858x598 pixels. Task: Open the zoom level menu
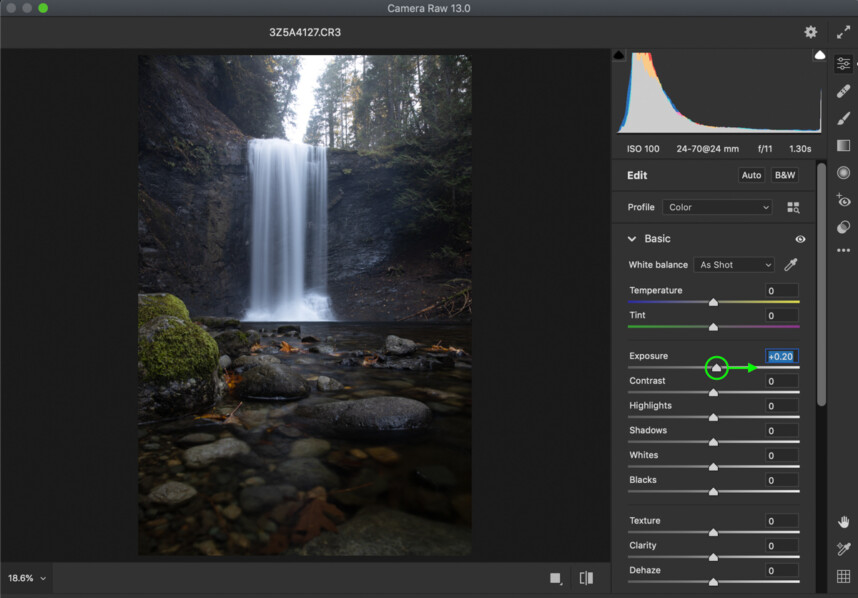point(25,578)
